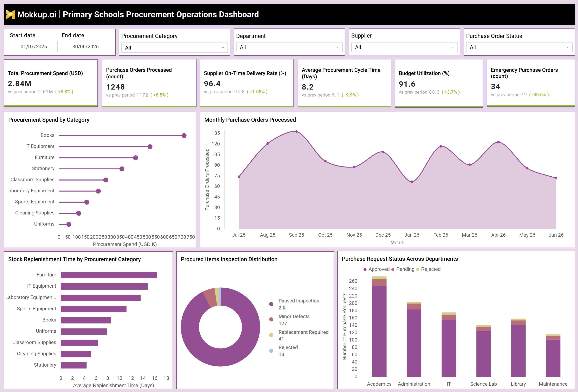Click the Sep 25 peak data point
The height and width of the screenshot is (392, 578).
(296, 131)
